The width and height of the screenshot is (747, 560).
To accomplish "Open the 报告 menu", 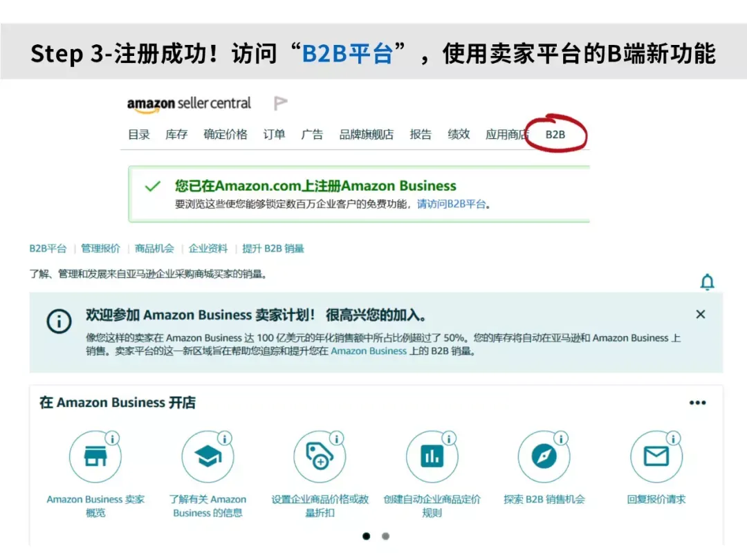I will pyautogui.click(x=421, y=135).
